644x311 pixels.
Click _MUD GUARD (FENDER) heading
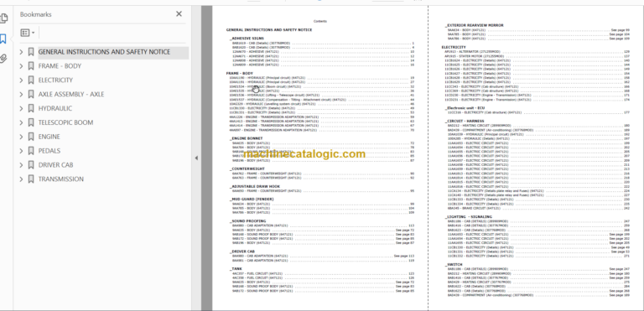tap(252, 200)
